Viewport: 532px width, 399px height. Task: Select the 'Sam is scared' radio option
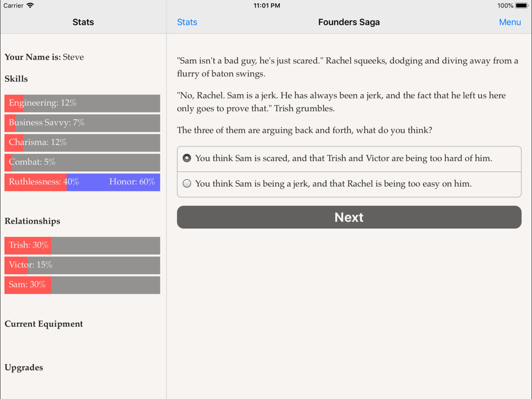(349, 159)
